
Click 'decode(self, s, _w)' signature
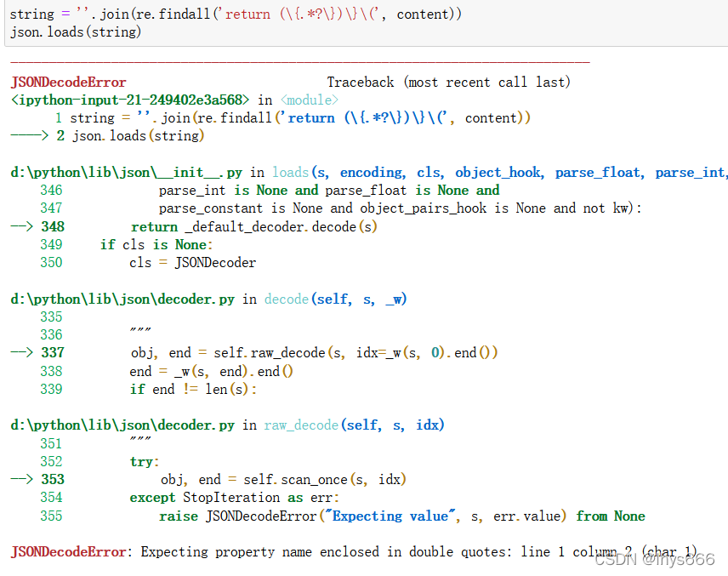pyautogui.click(x=335, y=299)
